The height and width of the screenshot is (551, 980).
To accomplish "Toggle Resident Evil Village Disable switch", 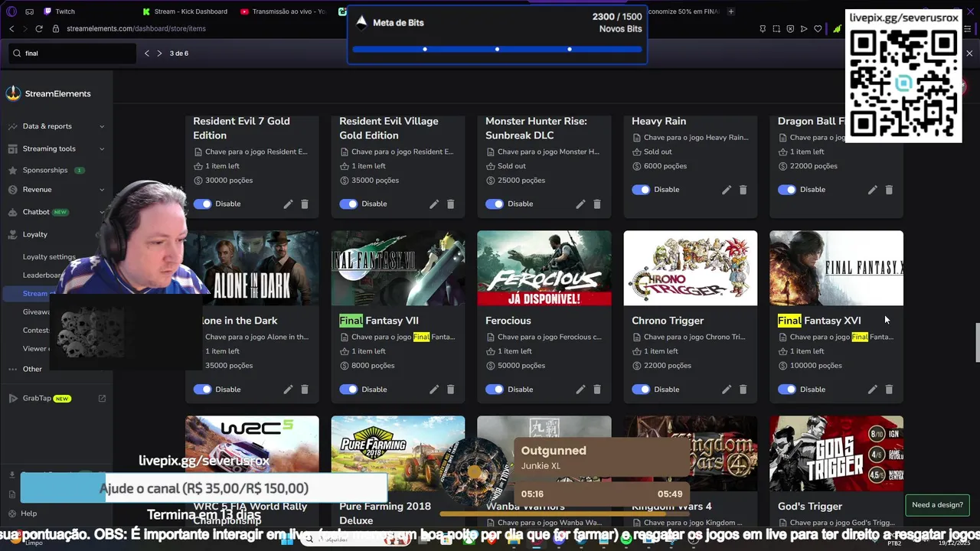I will pos(348,204).
